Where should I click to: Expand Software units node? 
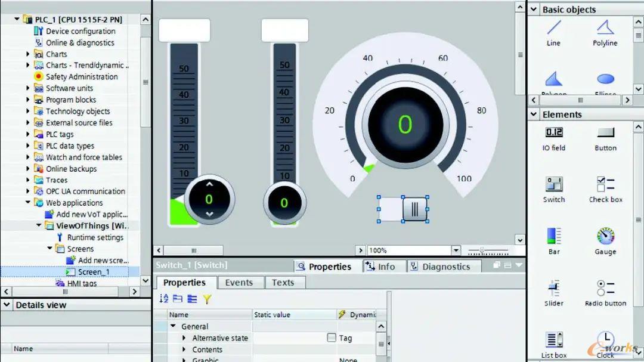28,88
